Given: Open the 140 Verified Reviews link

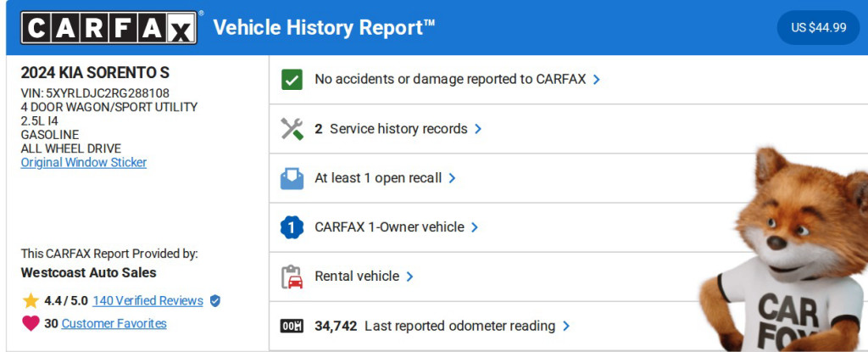Looking at the screenshot, I should (147, 300).
